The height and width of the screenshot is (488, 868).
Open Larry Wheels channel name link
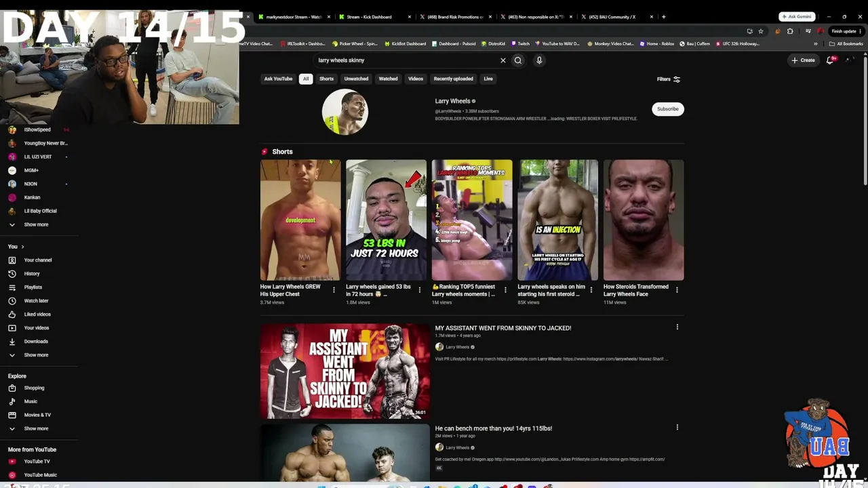coord(452,101)
